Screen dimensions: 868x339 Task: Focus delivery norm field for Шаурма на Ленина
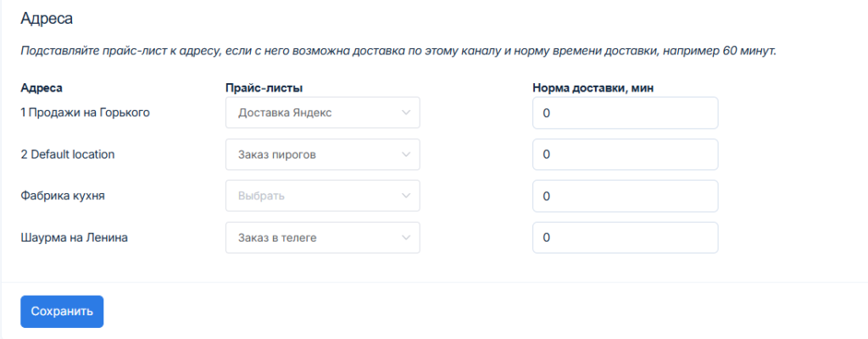click(x=625, y=238)
